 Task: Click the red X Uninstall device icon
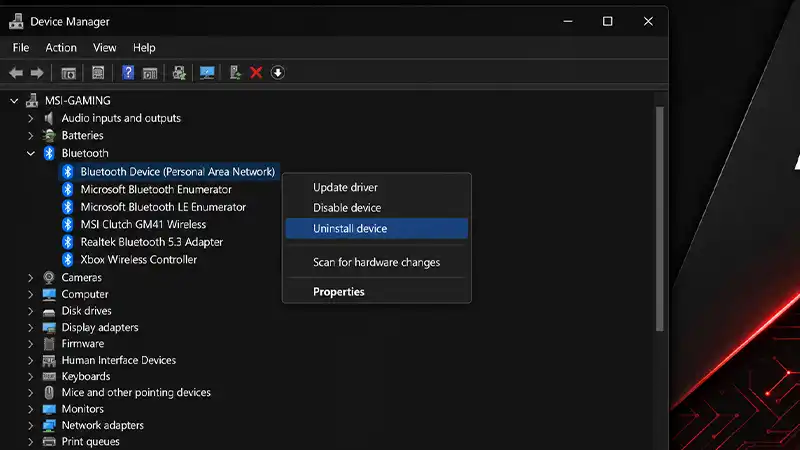256,73
